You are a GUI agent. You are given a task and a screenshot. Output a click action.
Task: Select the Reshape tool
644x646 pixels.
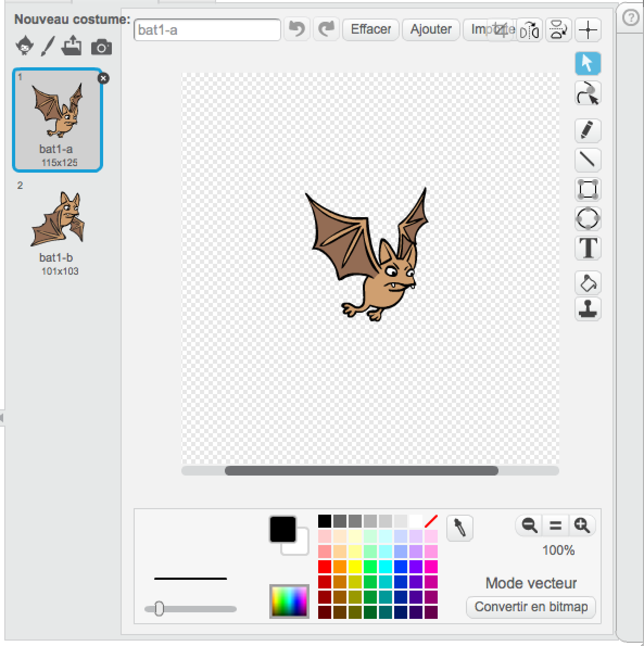pos(588,93)
